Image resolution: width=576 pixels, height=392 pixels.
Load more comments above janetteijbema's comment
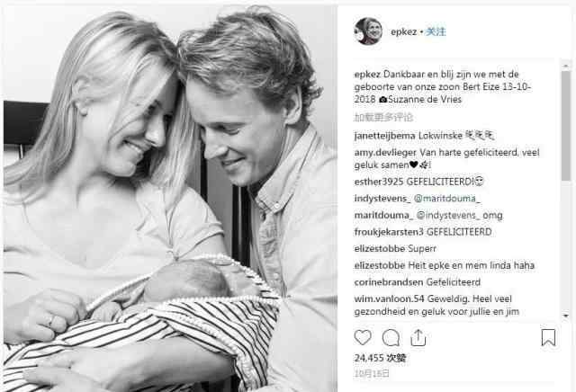383,118
